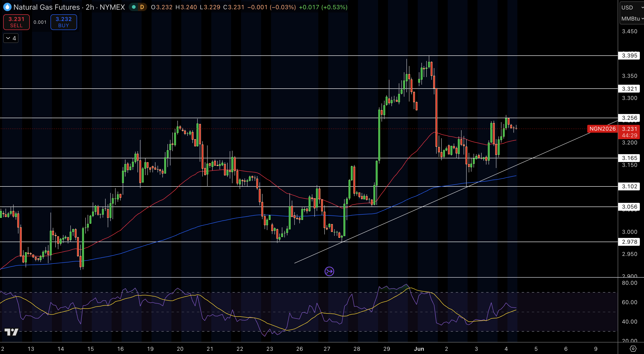Click the current price 3.231 countdown label
Viewport: 644px width, 354px height.
coord(629,132)
